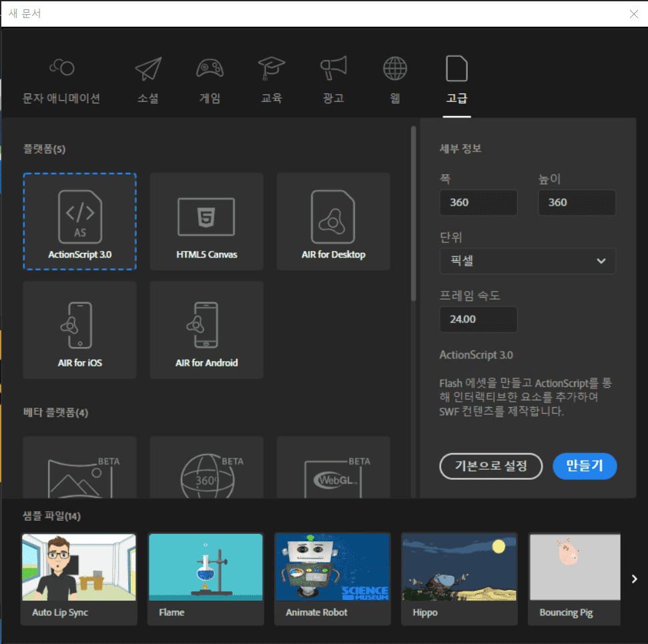Viewport: 648px width, 644px height.
Task: Open the Hippo sample file
Action: [460, 579]
